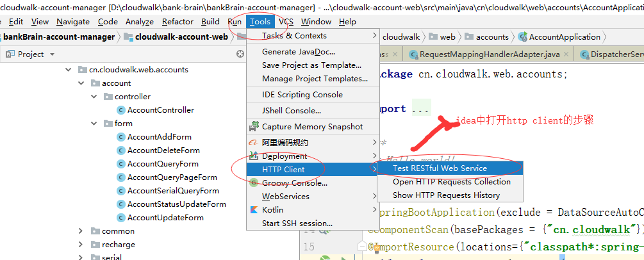Click the AccountApplication breadcrumb class icon

click(x=523, y=37)
